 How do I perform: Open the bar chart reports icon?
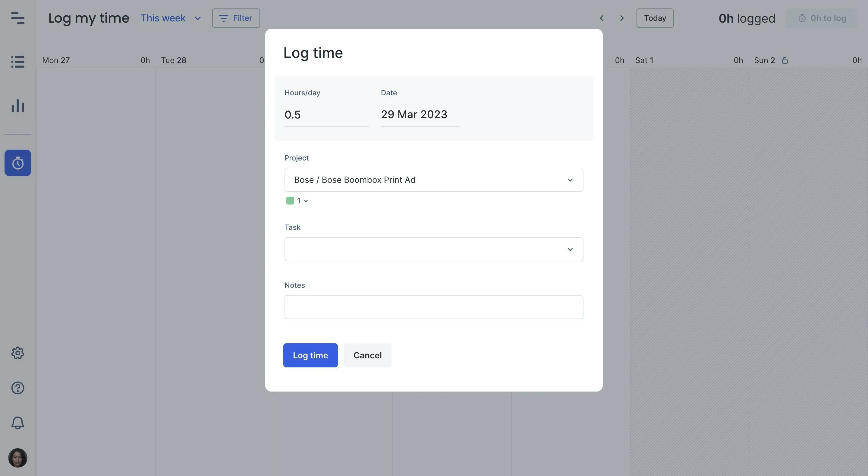coord(17,106)
